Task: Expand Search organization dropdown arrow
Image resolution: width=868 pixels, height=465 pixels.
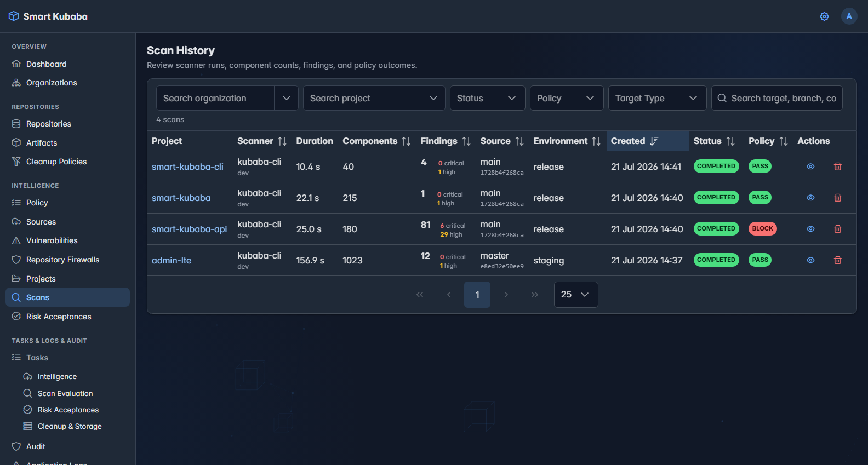Action: point(286,98)
